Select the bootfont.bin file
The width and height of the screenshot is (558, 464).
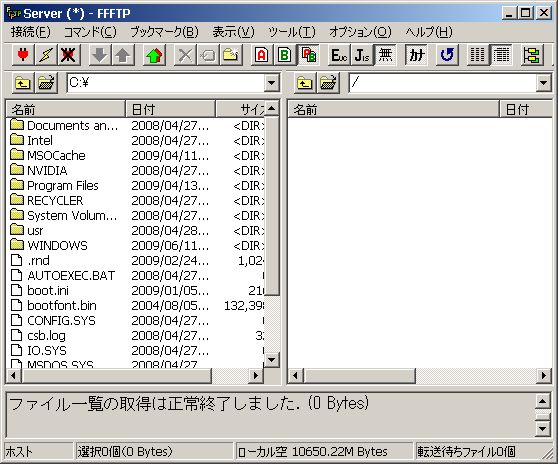tap(53, 306)
